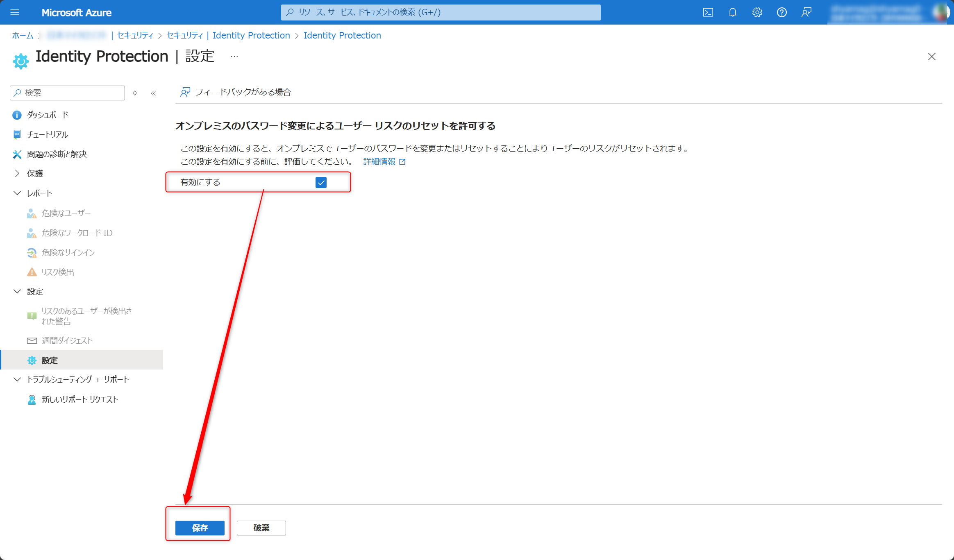Open 問題の診断と解決 menu item
The image size is (954, 560).
[x=57, y=154]
